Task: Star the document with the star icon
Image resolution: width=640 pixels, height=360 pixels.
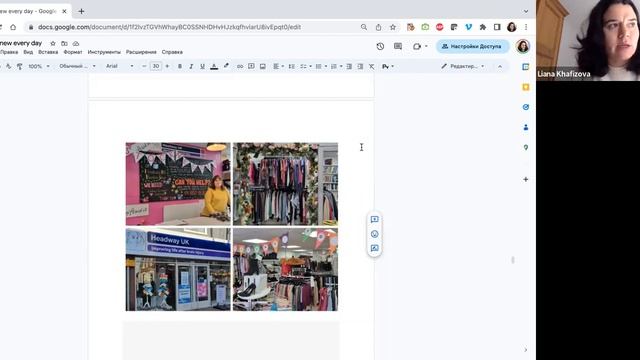Action: coord(53,43)
